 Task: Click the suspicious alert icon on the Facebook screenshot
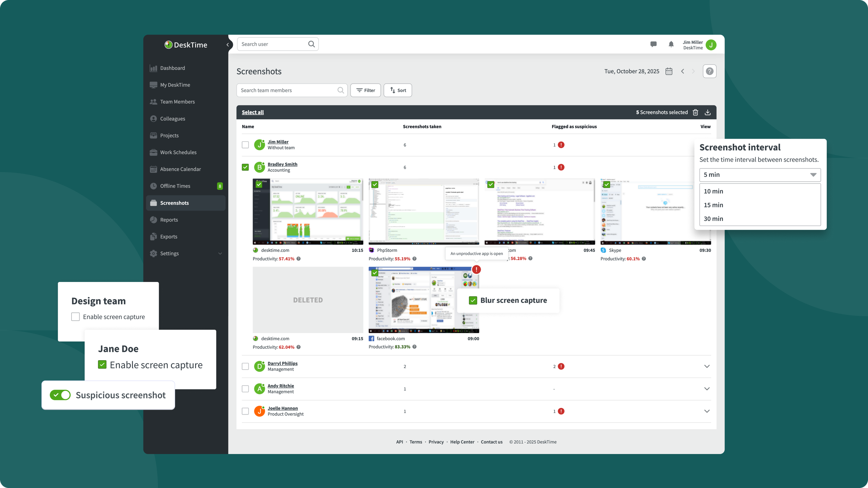(476, 269)
